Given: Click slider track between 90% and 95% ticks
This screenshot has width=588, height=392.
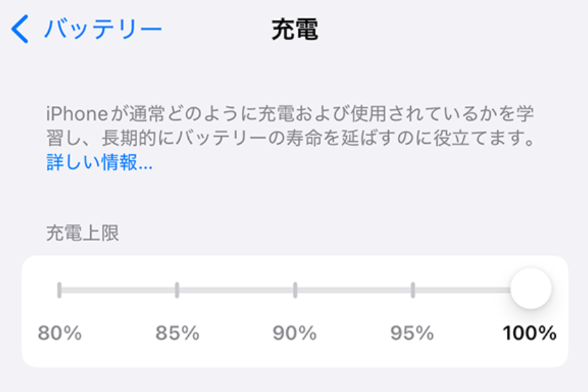Looking at the screenshot, I should click(353, 289).
